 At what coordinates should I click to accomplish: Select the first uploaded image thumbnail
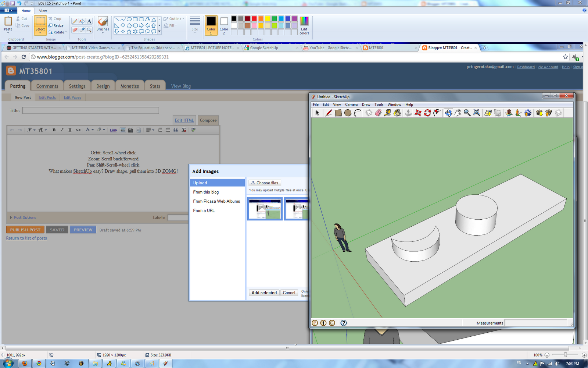tap(265, 209)
